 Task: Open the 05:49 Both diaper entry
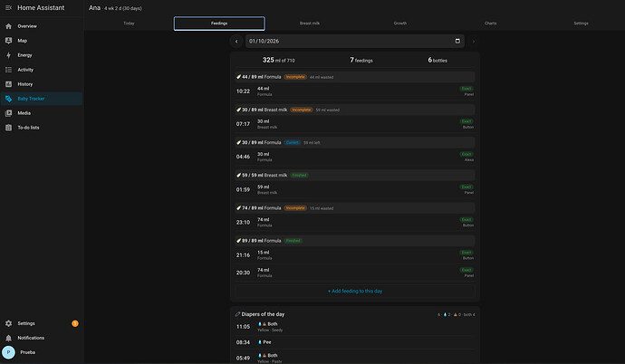pos(355,358)
